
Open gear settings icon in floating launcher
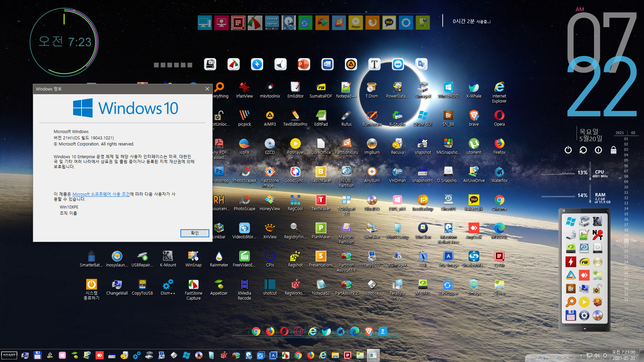[x=584, y=315]
